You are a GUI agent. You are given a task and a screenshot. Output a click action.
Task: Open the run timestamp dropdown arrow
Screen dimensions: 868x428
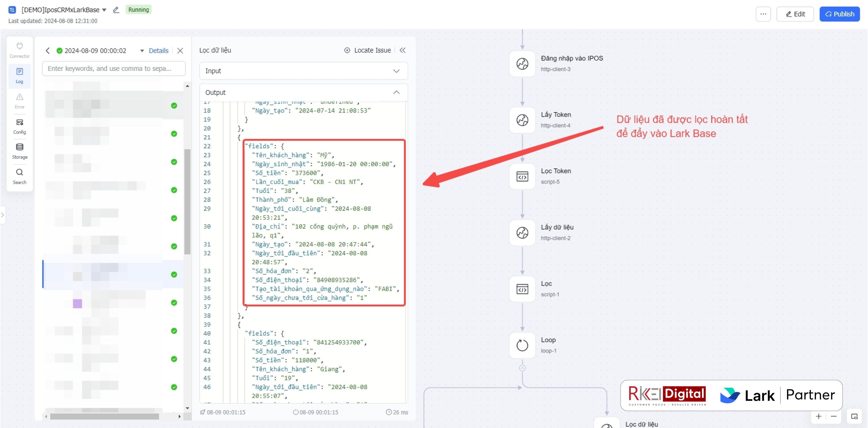(142, 50)
